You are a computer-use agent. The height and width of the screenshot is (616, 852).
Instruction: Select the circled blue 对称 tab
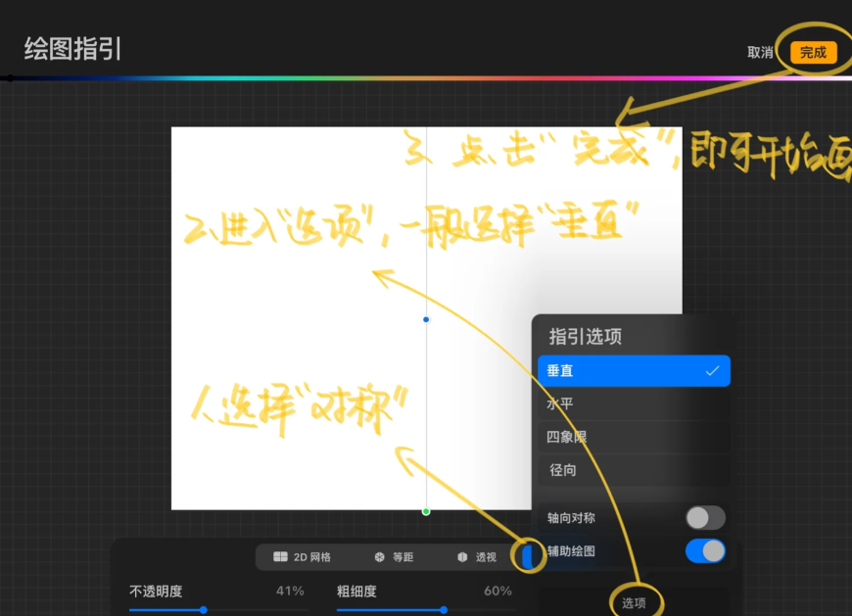(x=527, y=556)
